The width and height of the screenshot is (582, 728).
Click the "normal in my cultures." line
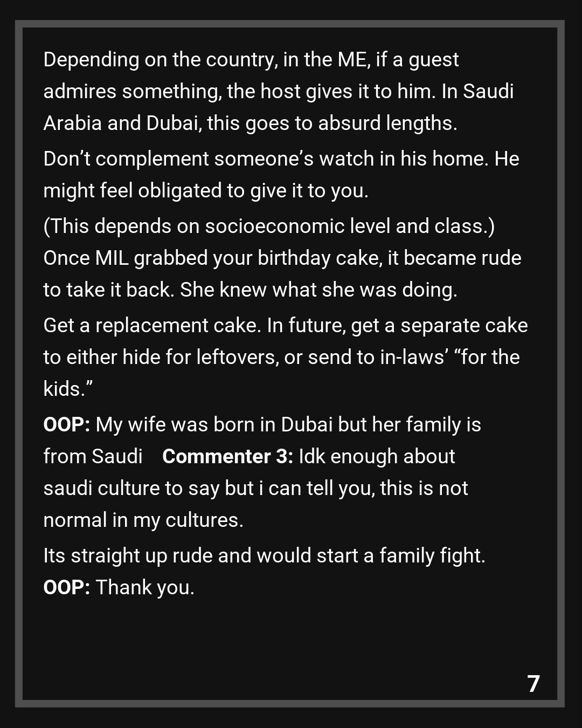(x=143, y=520)
